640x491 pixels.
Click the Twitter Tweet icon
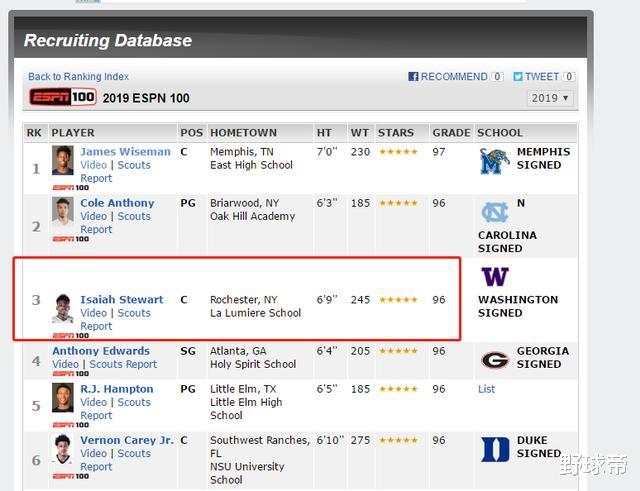tap(518, 77)
